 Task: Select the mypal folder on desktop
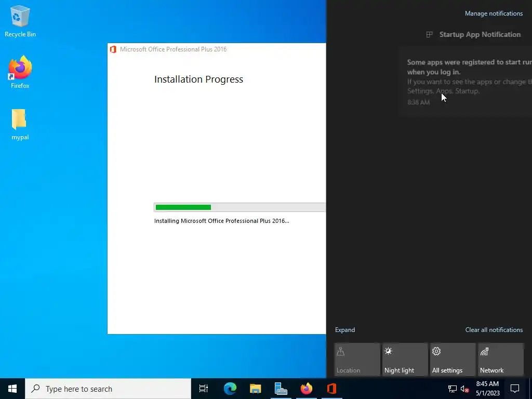[x=20, y=124]
